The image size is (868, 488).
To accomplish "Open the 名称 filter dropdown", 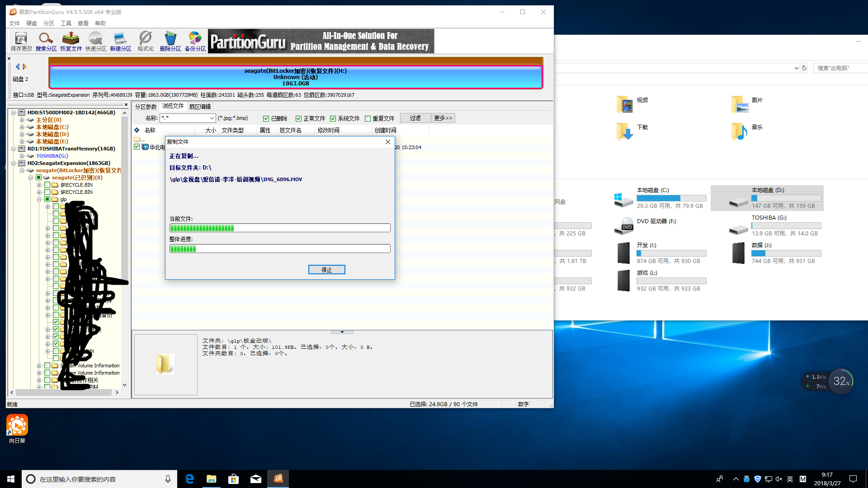I will pyautogui.click(x=212, y=118).
